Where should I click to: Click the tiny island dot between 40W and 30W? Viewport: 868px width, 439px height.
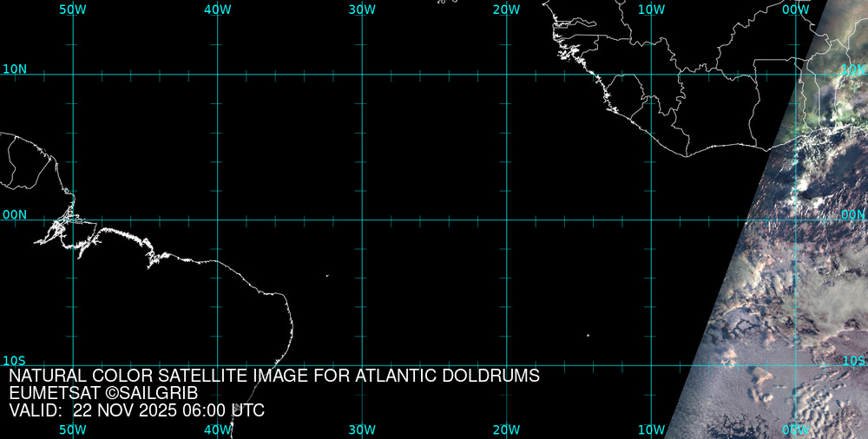tap(327, 276)
